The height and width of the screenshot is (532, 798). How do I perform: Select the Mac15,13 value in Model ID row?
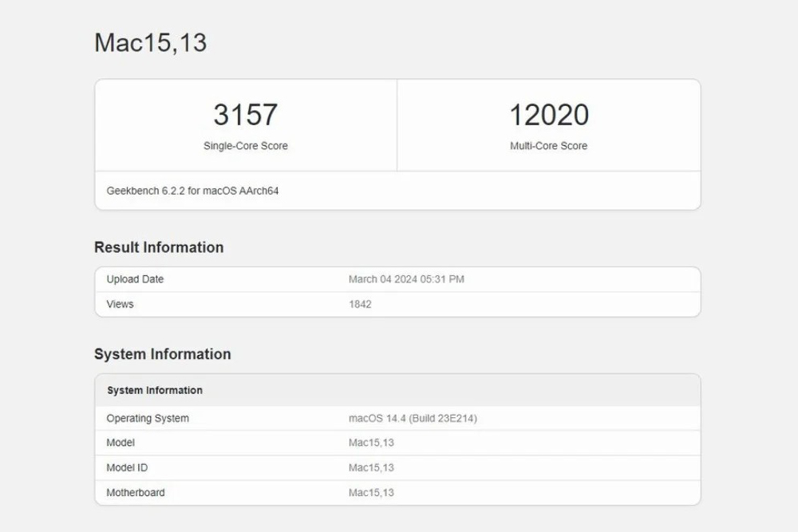click(371, 467)
